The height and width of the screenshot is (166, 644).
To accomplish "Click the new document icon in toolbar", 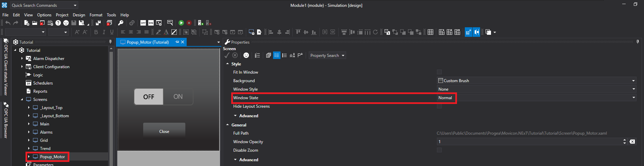I will coord(27,23).
